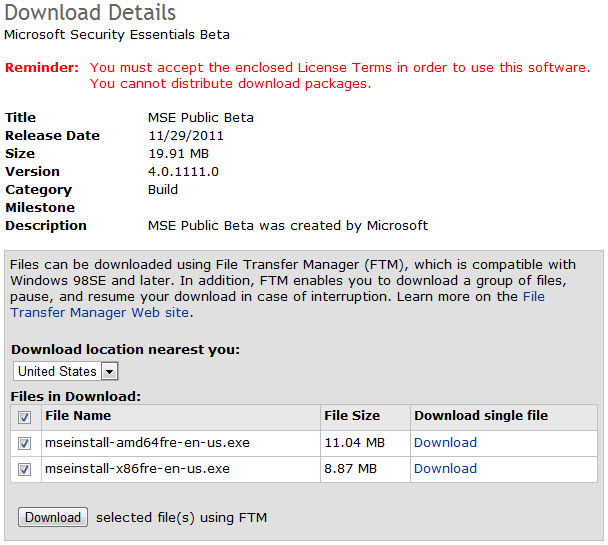The height and width of the screenshot is (545, 608).
Task: Click the Download link for the x86fre file
Action: pos(445,469)
